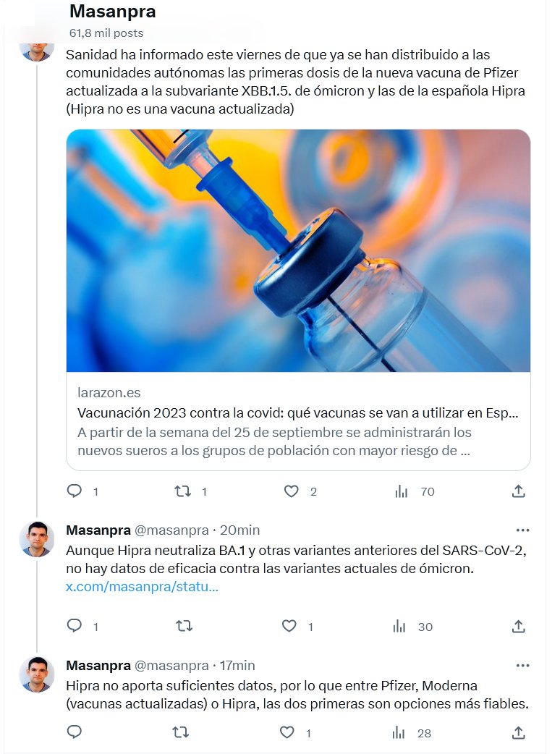Like the 20min post about Hipra
The width and height of the screenshot is (560, 754).
pos(289,626)
